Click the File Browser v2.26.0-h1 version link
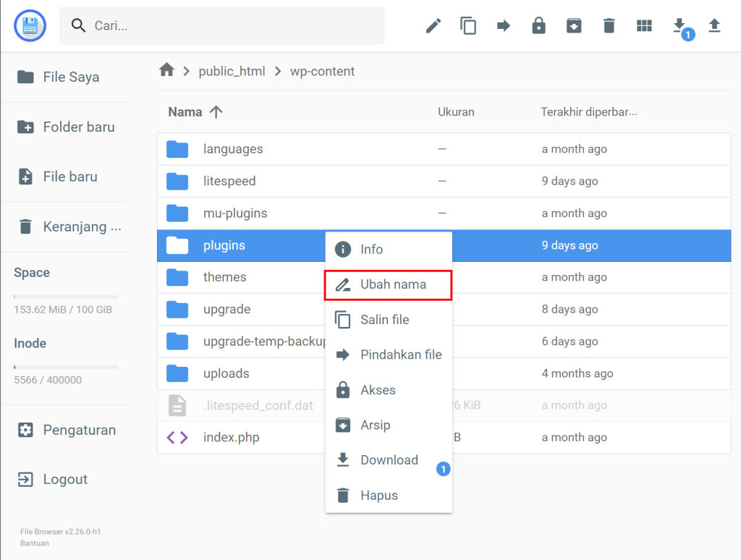The image size is (741, 560). click(x=61, y=532)
